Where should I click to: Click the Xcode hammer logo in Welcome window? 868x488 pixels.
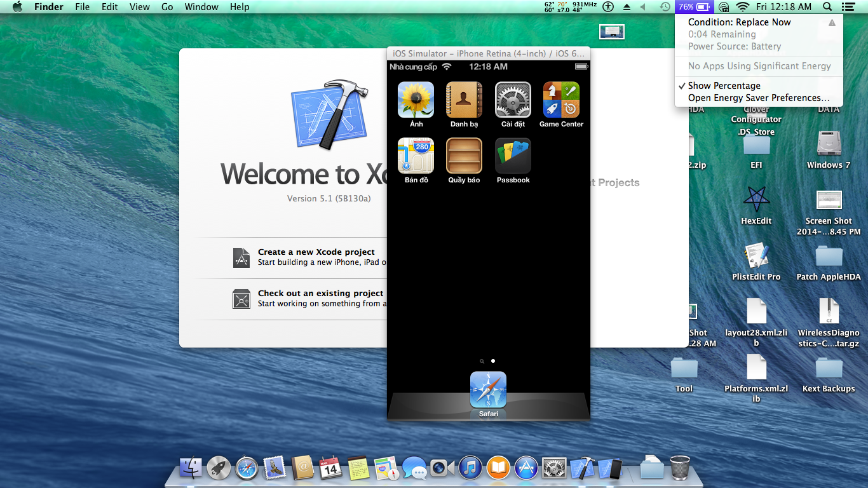[330, 114]
